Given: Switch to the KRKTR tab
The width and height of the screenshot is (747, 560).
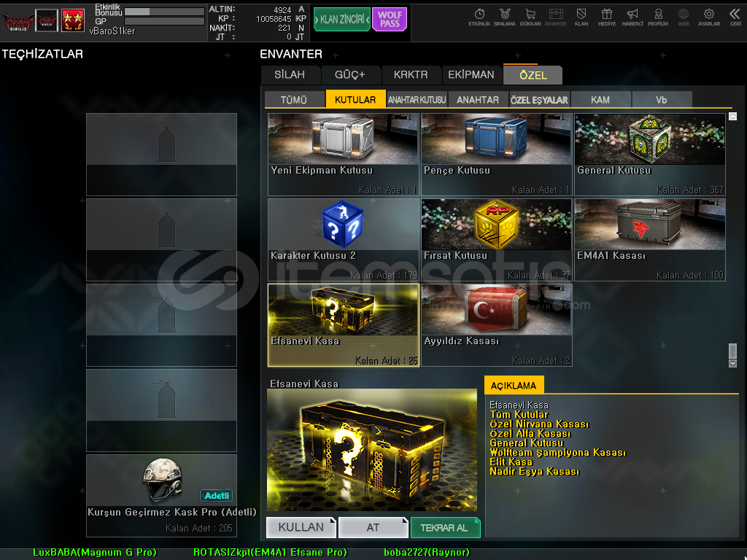Looking at the screenshot, I should click(411, 75).
